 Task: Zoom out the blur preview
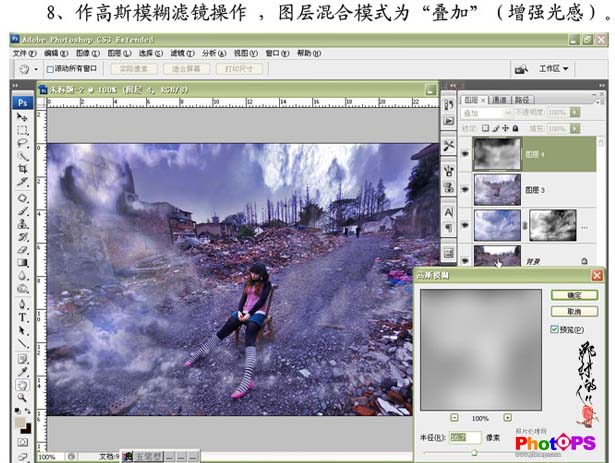(x=454, y=417)
